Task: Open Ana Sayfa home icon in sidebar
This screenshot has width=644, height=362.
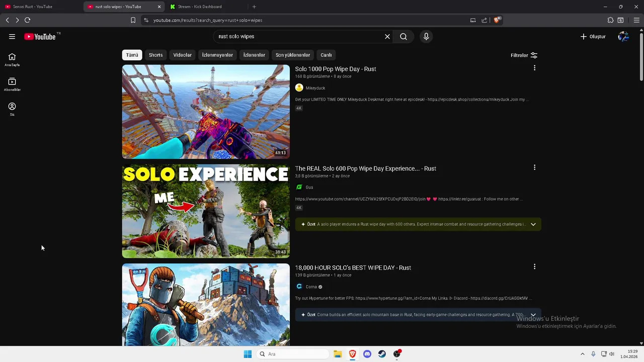Action: click(12, 59)
